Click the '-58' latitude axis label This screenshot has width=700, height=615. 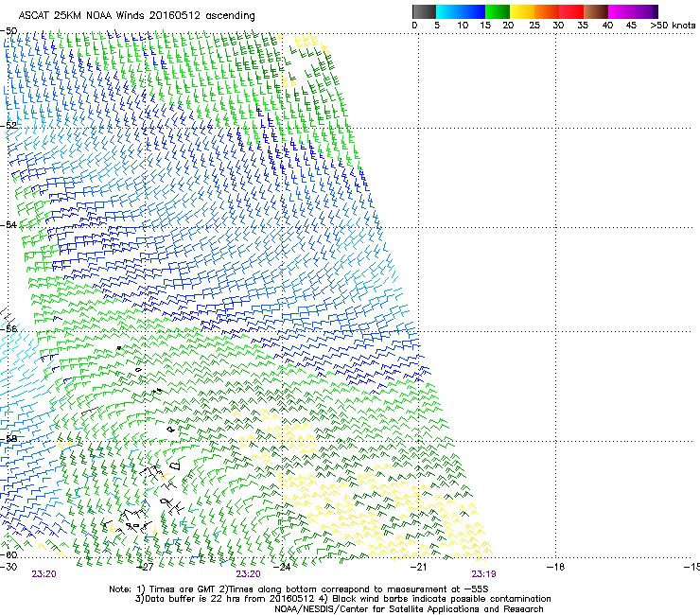tap(9, 439)
